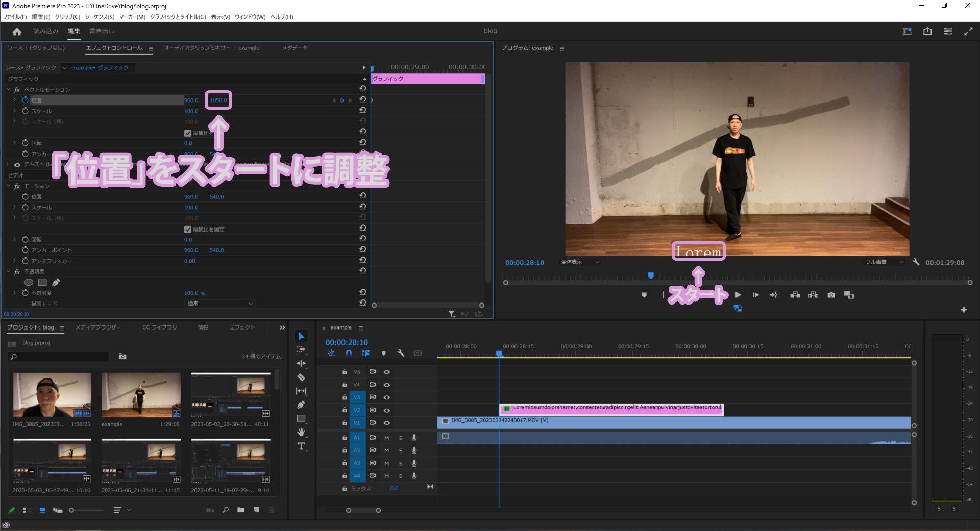980x531 pixels.
Task: Open the program monitor zoom level dropdown
Action: pos(580,262)
